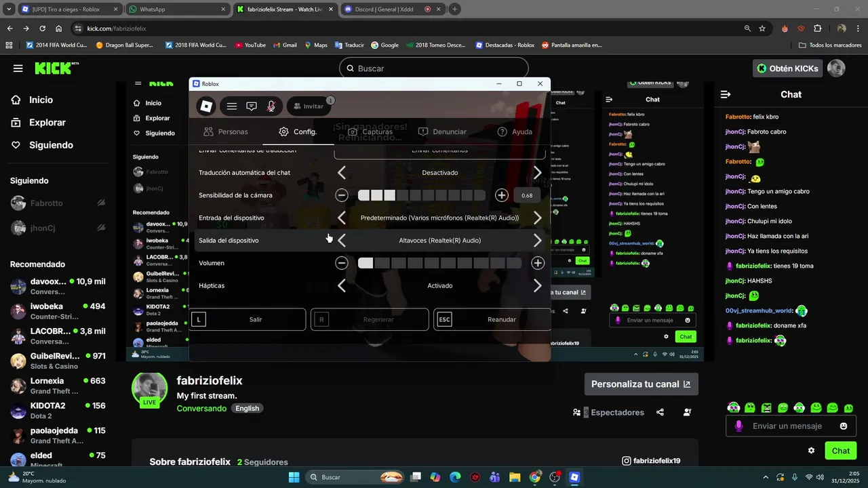Open the Kick sidebar hamburger menu
The image size is (868, 488).
pos(18,68)
